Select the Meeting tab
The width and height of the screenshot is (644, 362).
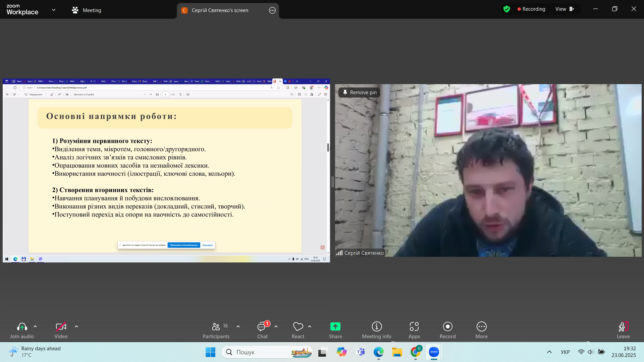pyautogui.click(x=87, y=10)
